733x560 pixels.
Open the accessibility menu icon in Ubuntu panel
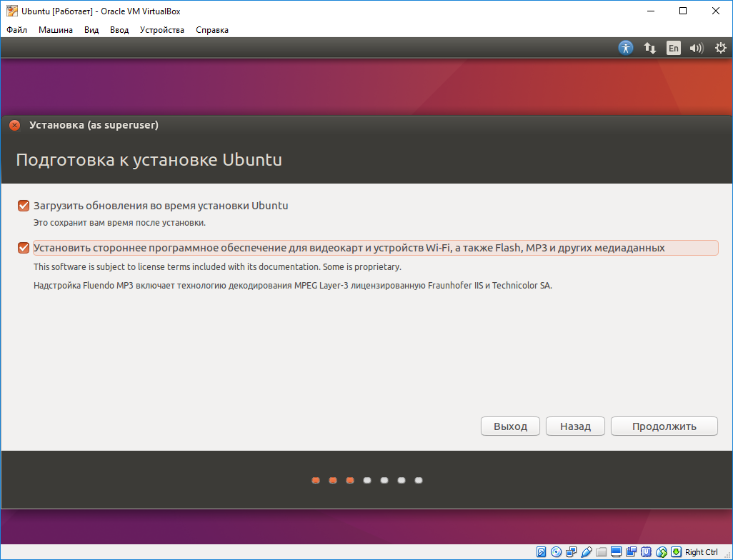click(626, 48)
